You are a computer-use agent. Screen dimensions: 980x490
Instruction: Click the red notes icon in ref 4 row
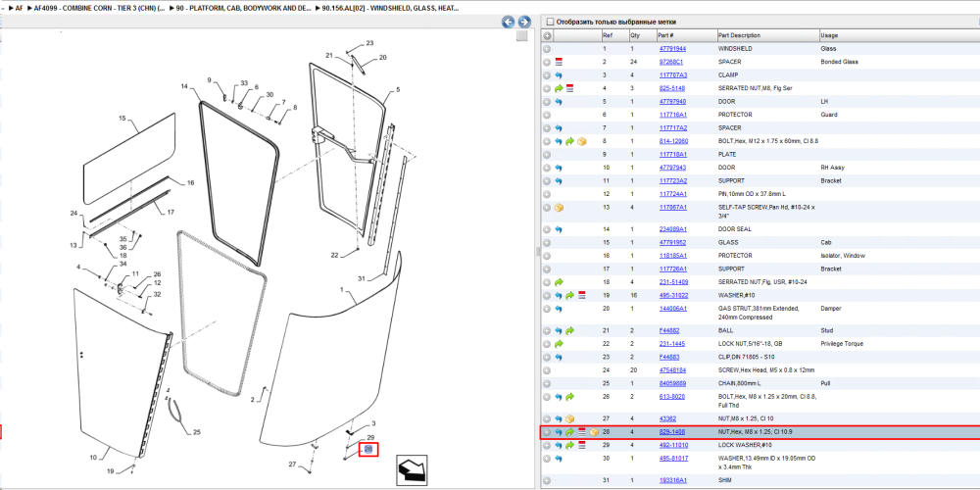point(570,88)
